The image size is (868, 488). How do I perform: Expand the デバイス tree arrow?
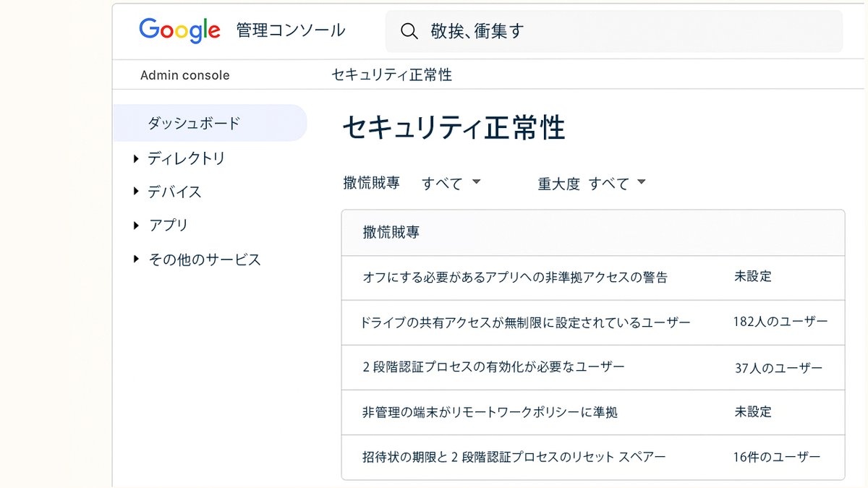[x=136, y=192]
